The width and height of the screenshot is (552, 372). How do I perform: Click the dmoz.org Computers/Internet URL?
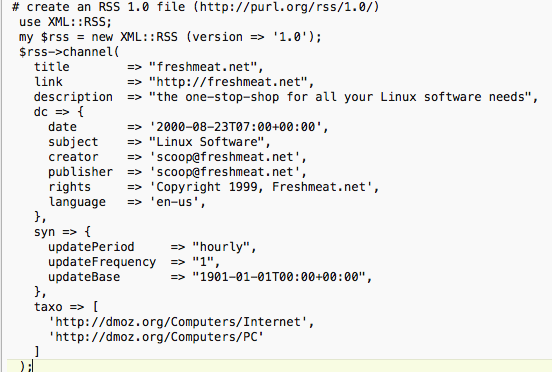[177, 322]
